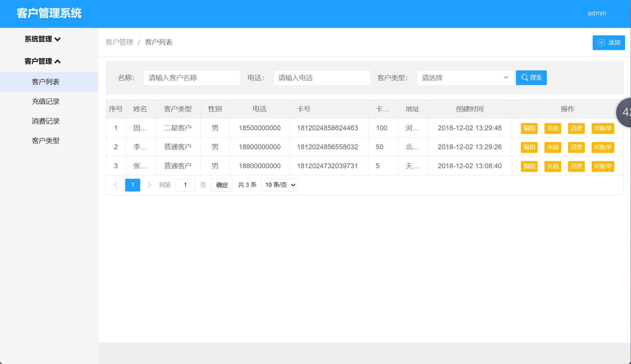631x364 pixels.
Task: Expand the 系统管理 sidebar section
Action: [x=42, y=39]
